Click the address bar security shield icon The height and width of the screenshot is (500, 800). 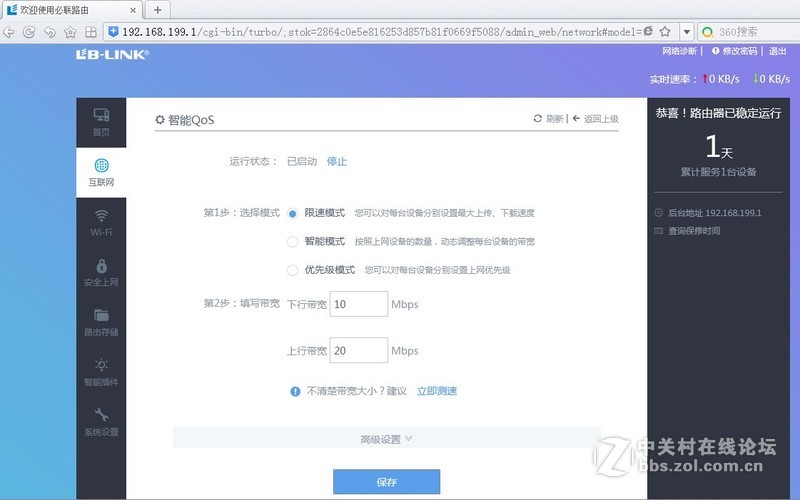[113, 32]
